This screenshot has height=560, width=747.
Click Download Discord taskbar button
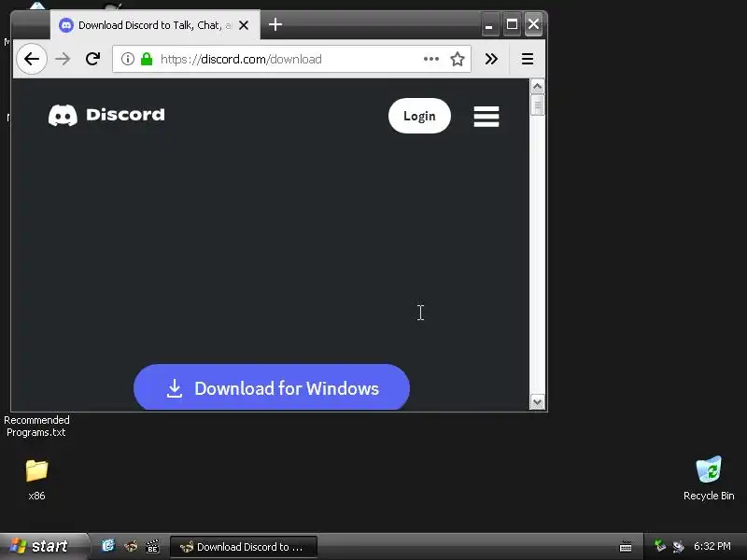(244, 547)
